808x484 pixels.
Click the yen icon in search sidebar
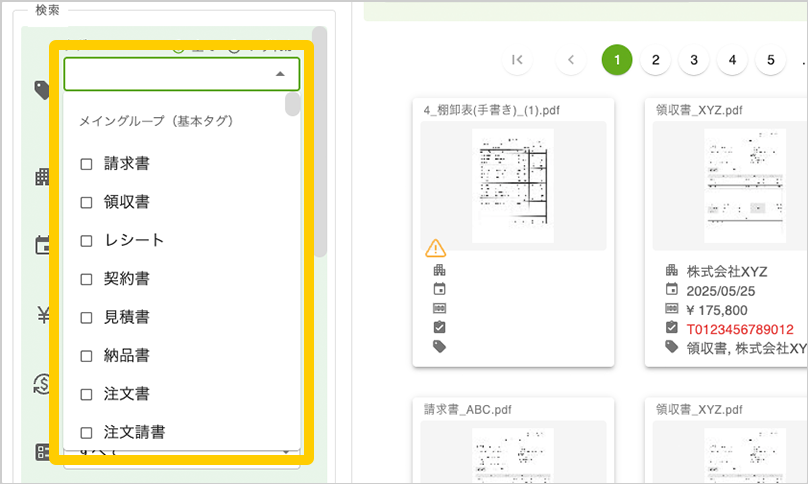pyautogui.click(x=43, y=314)
